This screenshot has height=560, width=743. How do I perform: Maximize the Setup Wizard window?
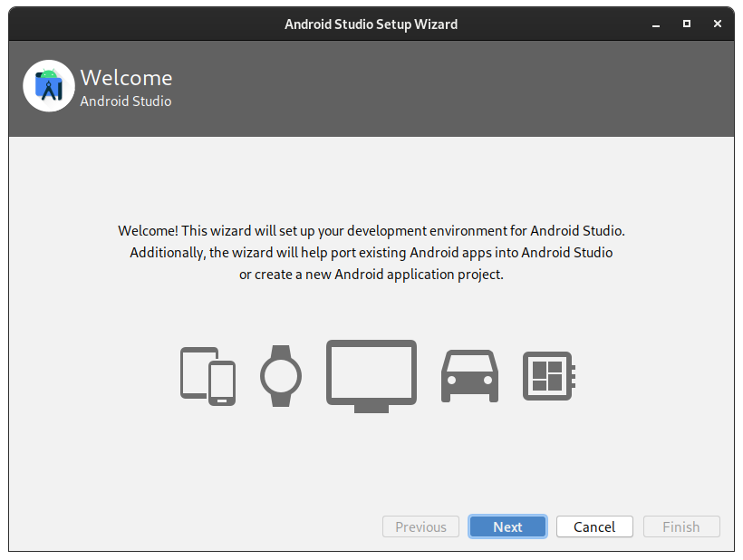(x=687, y=24)
